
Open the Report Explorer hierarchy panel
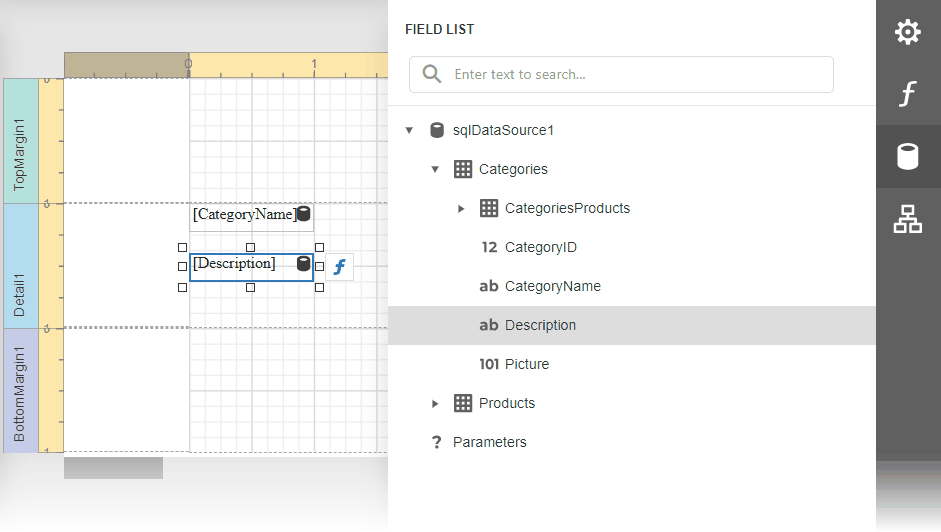pos(907,221)
